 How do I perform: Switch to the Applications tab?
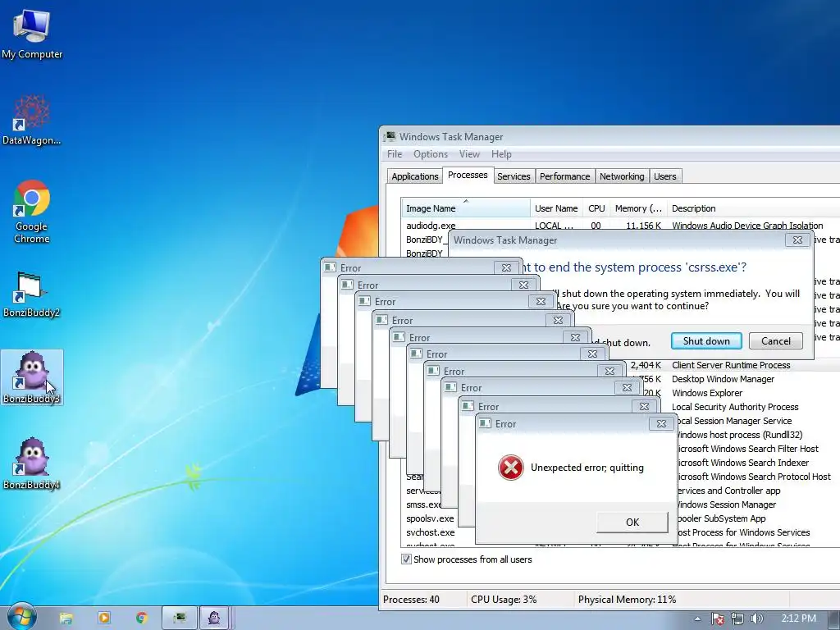[414, 176]
